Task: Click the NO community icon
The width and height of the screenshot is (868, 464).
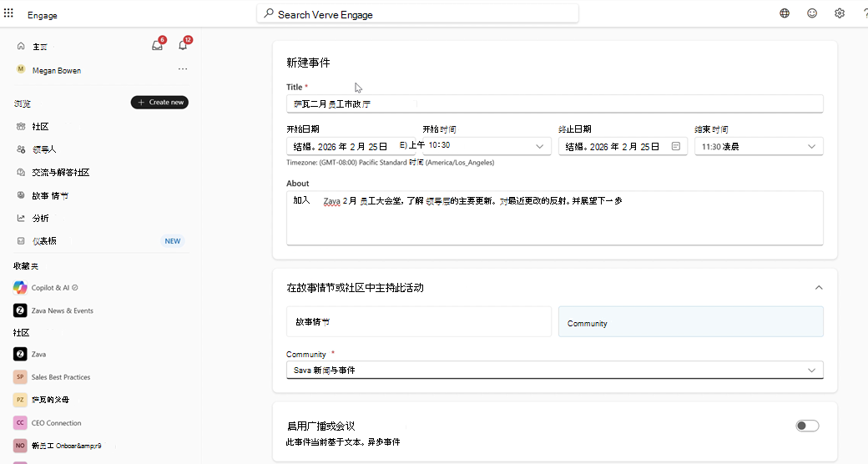Action: click(x=20, y=445)
